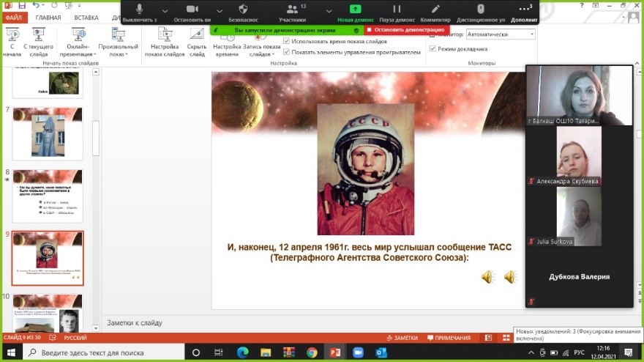Screen dimensions: 644x362
Task: Pause the screen share
Action: [x=397, y=9]
